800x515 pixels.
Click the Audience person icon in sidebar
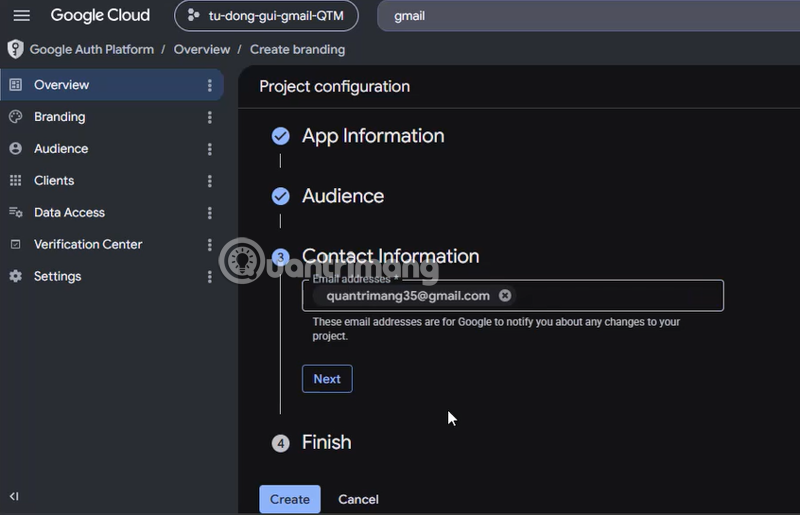pyautogui.click(x=16, y=149)
